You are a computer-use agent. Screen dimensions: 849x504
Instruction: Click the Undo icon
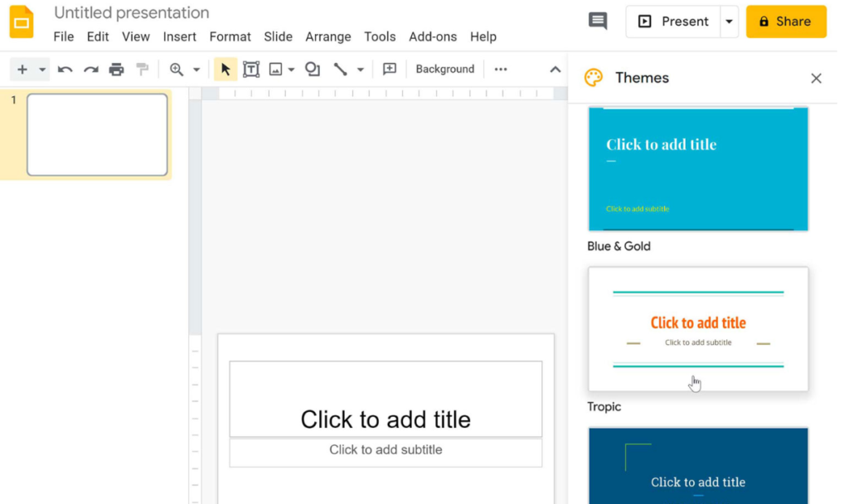tap(65, 69)
